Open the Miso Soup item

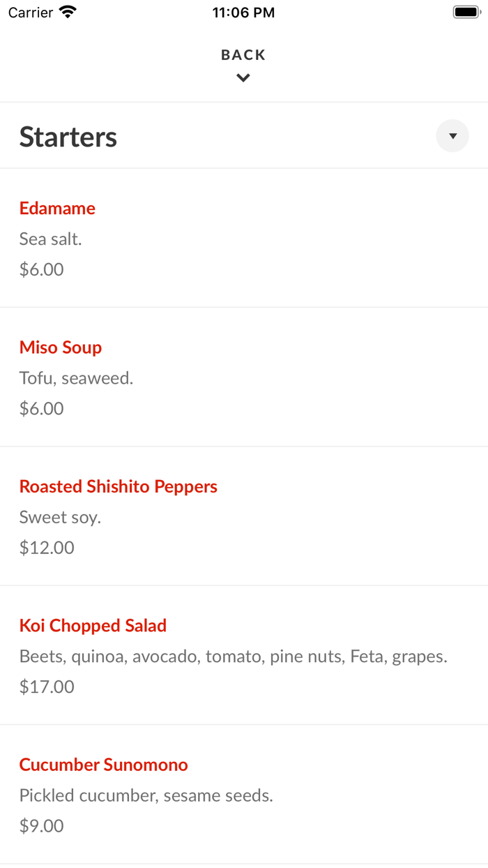pyautogui.click(x=60, y=347)
